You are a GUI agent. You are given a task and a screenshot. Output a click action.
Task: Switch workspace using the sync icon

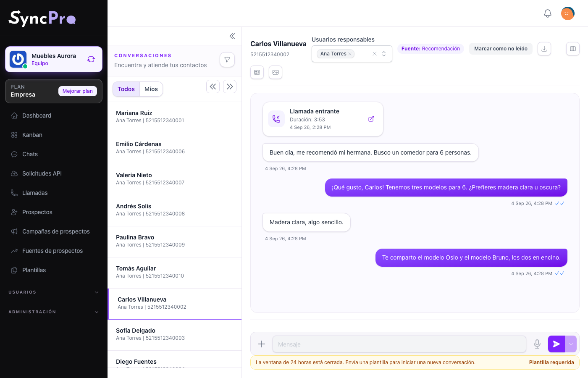pyautogui.click(x=91, y=59)
